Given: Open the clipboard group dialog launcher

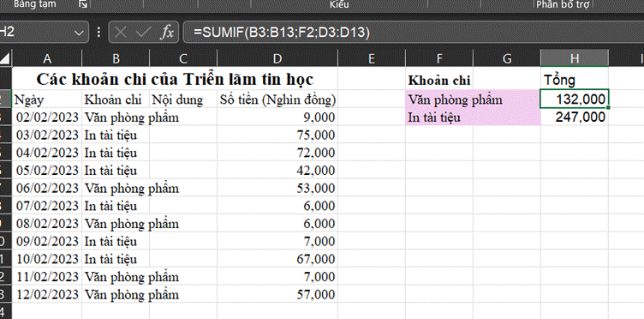Looking at the screenshot, I should pos(82,4).
